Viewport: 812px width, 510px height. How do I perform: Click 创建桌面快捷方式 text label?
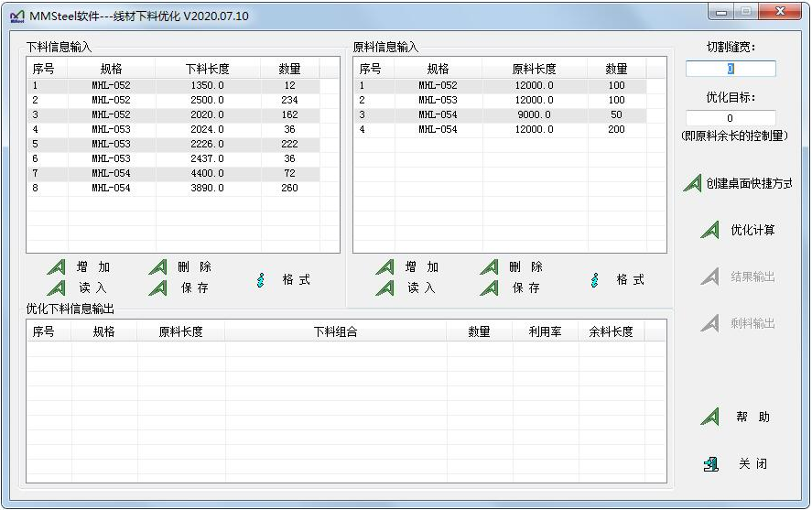click(749, 183)
